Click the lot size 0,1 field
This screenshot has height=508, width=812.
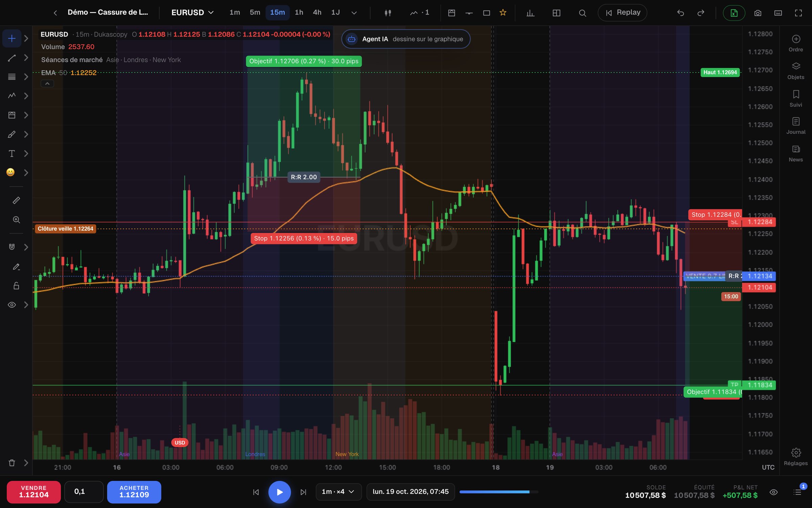(x=84, y=492)
